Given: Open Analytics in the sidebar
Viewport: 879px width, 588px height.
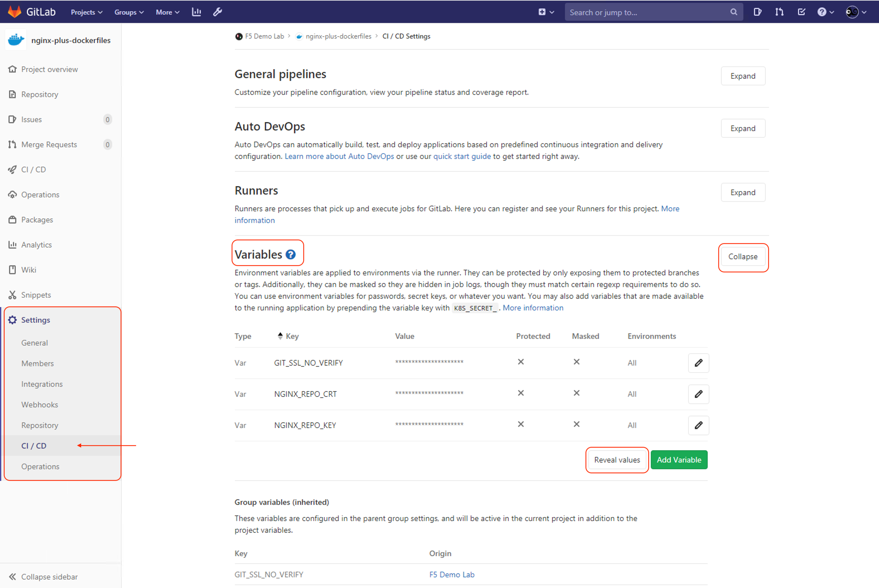Looking at the screenshot, I should point(36,244).
